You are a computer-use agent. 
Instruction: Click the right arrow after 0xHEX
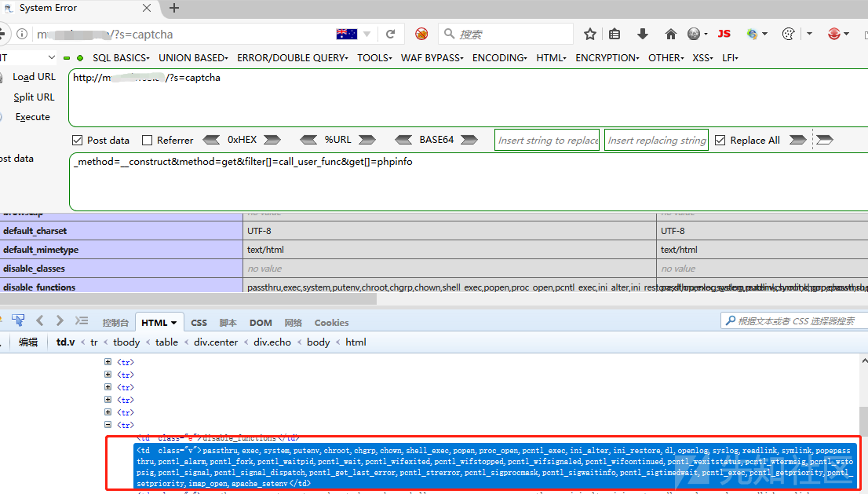point(272,140)
